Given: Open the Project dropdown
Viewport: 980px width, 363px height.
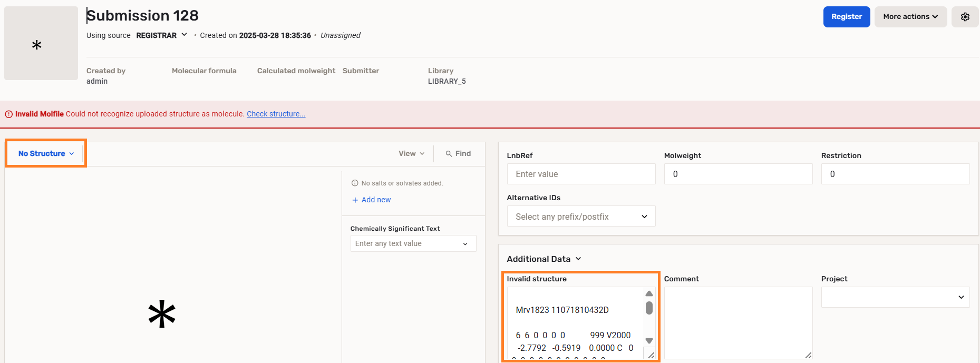Looking at the screenshot, I should coord(895,297).
